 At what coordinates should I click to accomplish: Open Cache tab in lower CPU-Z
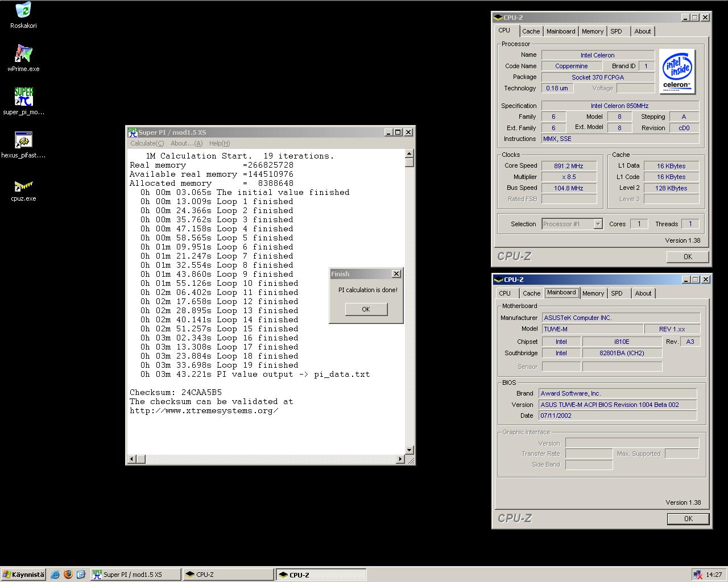[x=532, y=294]
